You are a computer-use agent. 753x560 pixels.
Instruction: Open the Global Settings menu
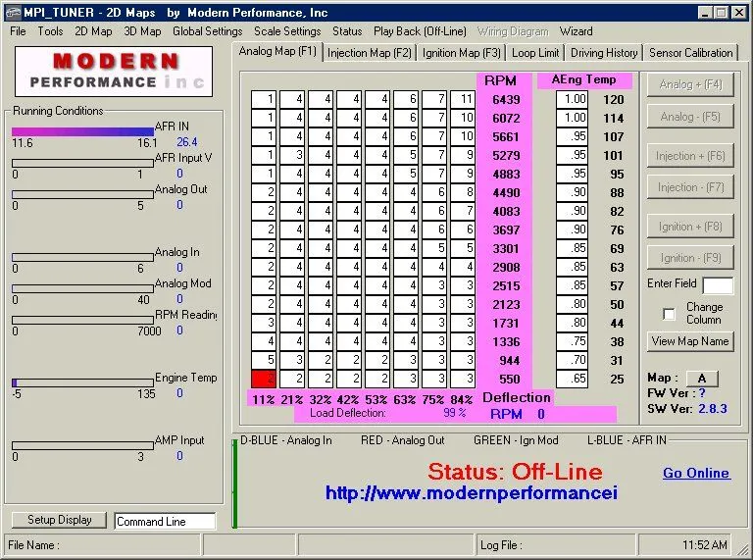pos(207,31)
